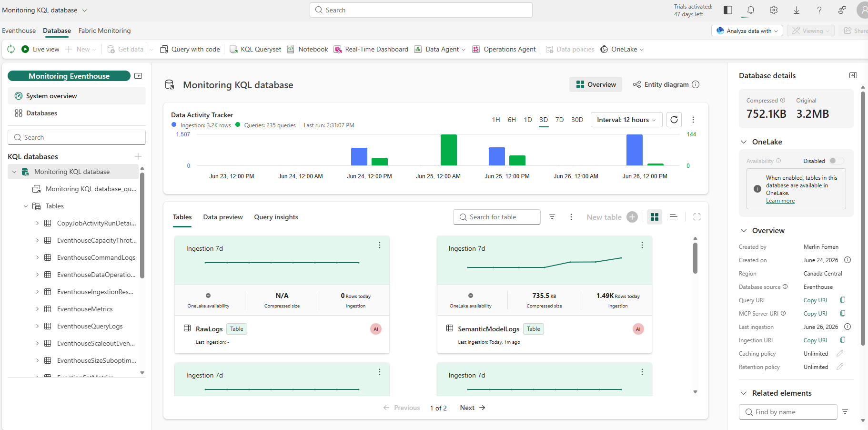Collapse the Overview details section
Image resolution: width=868 pixels, height=430 pixels.
pos(744,230)
